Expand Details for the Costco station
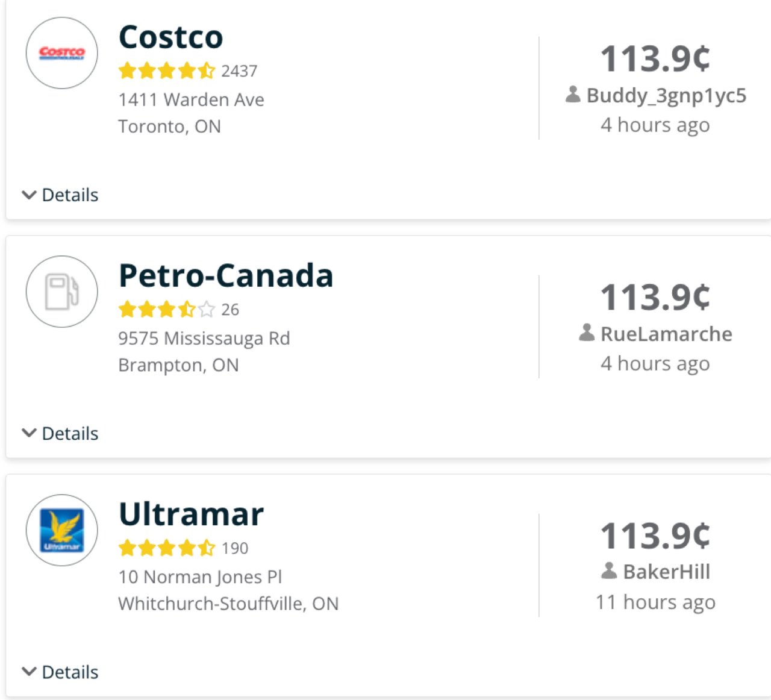The image size is (771, 700). click(60, 195)
